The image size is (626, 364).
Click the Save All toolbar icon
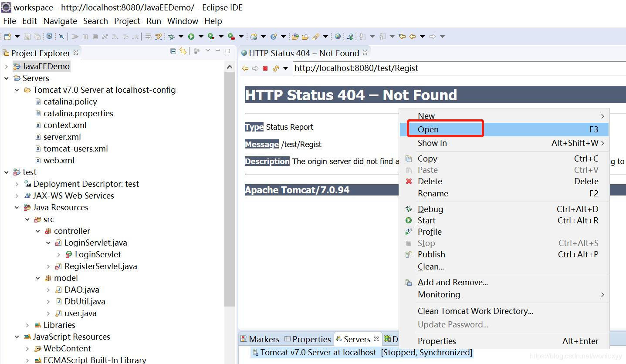point(37,37)
